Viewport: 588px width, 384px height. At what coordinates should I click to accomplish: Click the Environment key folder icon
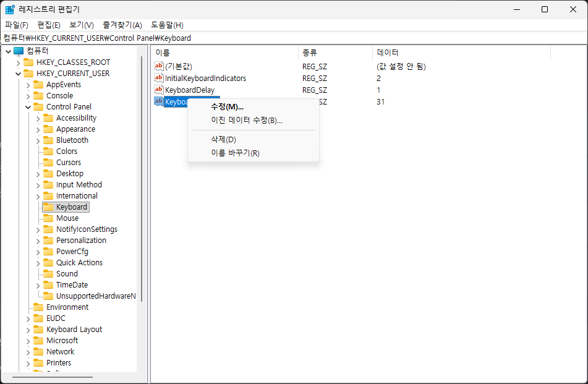tap(38, 307)
